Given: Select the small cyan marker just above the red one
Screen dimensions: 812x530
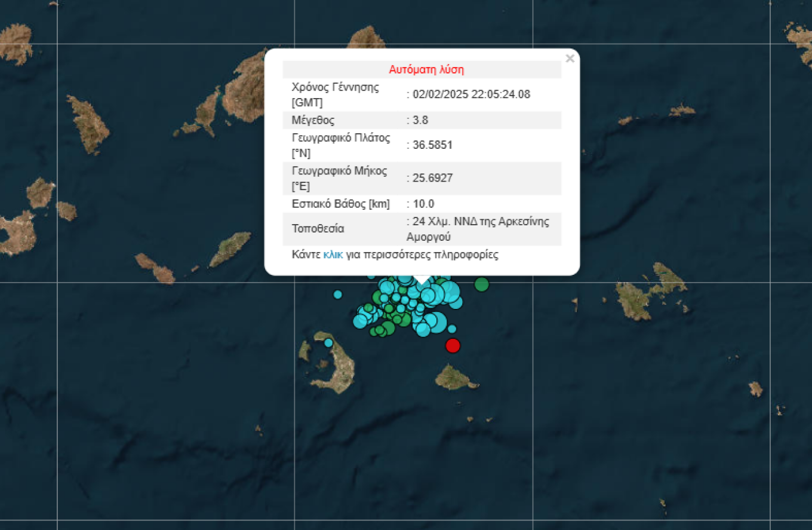Looking at the screenshot, I should tap(452, 329).
